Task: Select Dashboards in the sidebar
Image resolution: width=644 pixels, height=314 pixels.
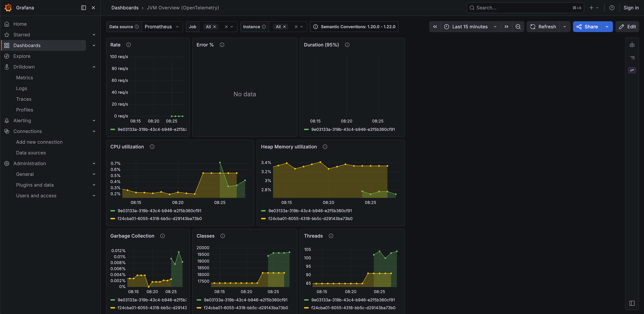Action: point(44,45)
